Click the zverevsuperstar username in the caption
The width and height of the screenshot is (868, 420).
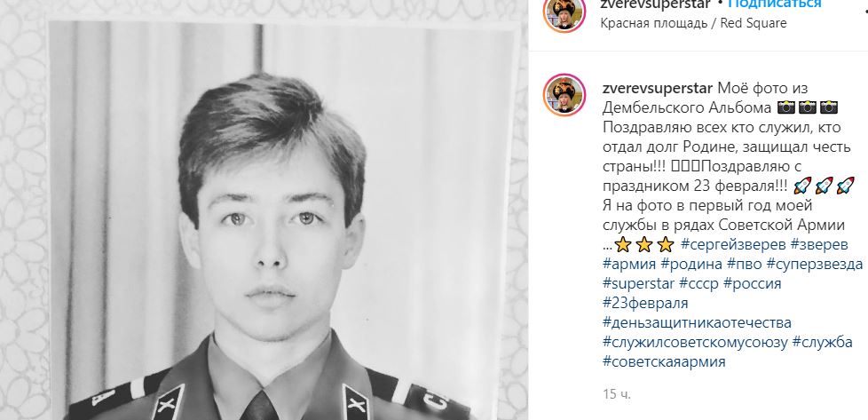click(x=657, y=88)
